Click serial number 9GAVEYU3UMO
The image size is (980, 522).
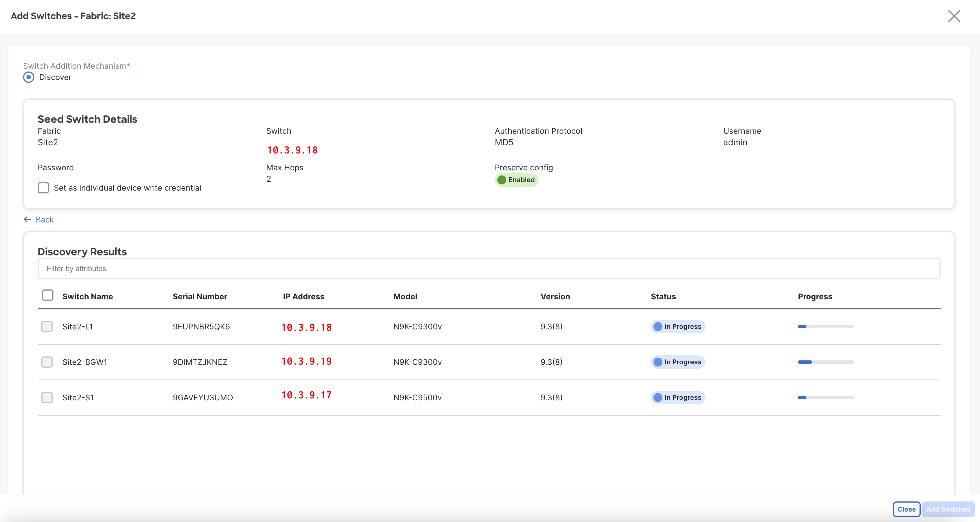(x=203, y=397)
